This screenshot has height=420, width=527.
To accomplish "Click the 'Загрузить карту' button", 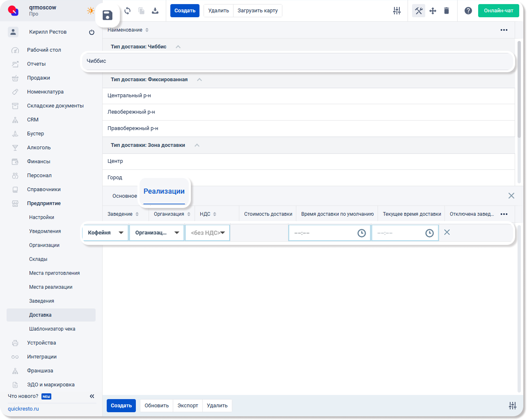I will 257,11.
